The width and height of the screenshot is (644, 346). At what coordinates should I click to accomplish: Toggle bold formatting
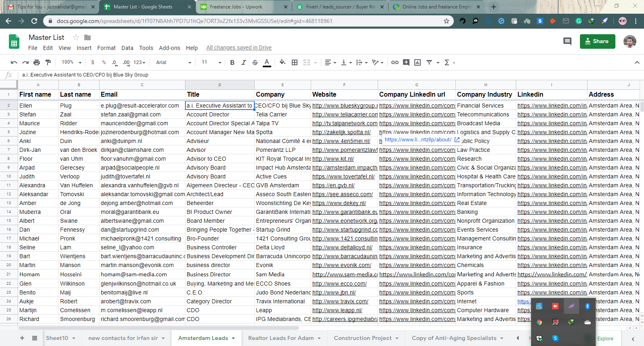(232, 62)
